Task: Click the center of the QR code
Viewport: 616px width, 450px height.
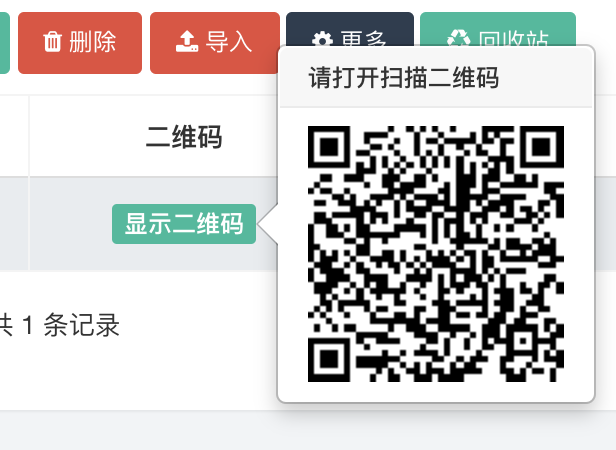Action: click(436, 254)
